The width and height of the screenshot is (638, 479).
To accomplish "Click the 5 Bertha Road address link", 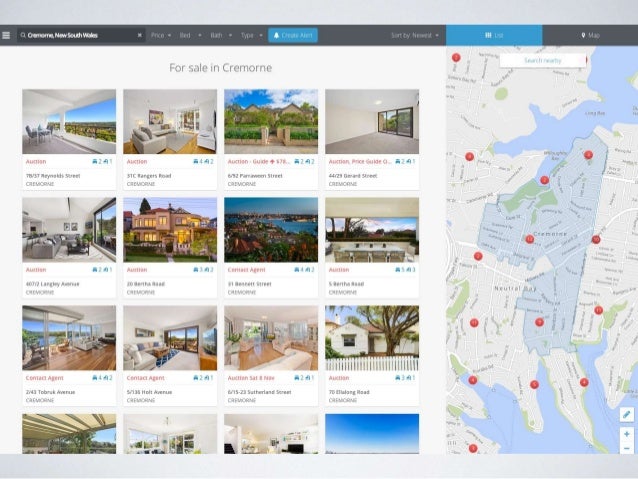I will coord(346,284).
